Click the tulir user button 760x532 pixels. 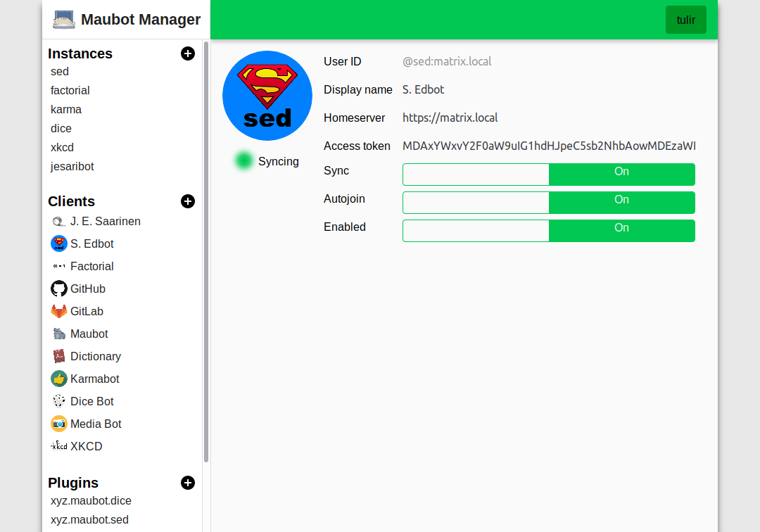coord(685,20)
